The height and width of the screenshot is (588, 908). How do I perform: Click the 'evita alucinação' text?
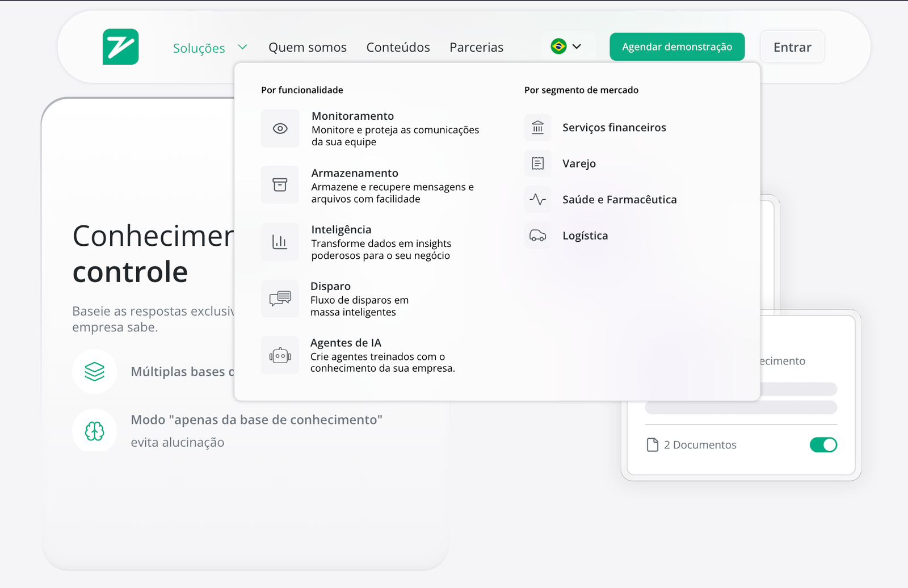pyautogui.click(x=178, y=443)
